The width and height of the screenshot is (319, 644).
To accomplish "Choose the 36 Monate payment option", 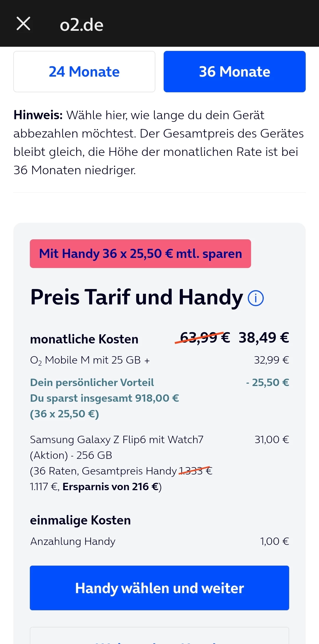I will (x=235, y=72).
